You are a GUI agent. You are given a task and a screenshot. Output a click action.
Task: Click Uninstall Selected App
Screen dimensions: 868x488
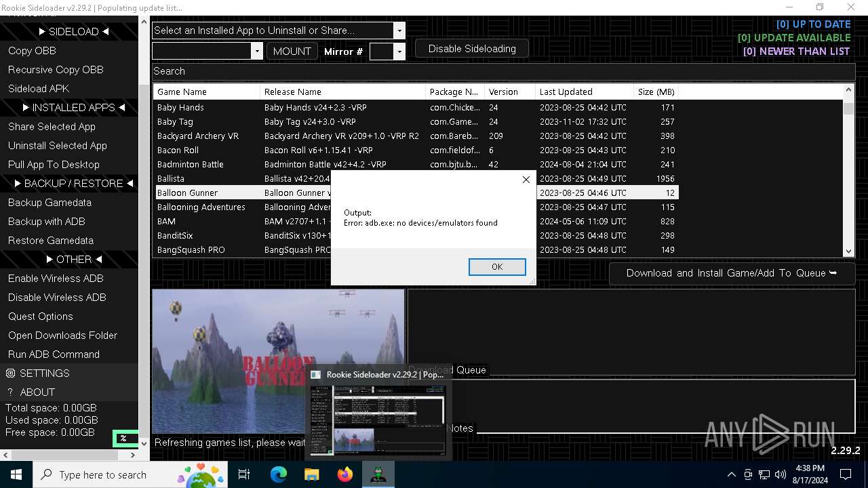(58, 146)
